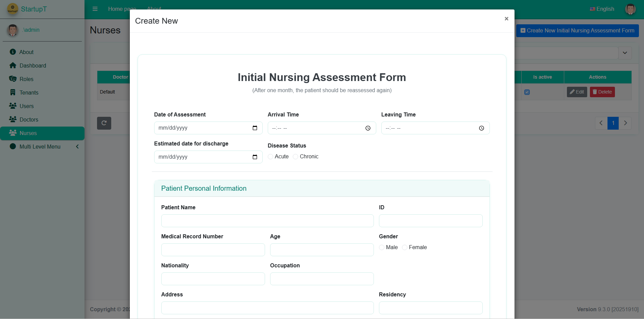Select the Female gender radio button
The width and height of the screenshot is (644, 319).
[405, 247]
